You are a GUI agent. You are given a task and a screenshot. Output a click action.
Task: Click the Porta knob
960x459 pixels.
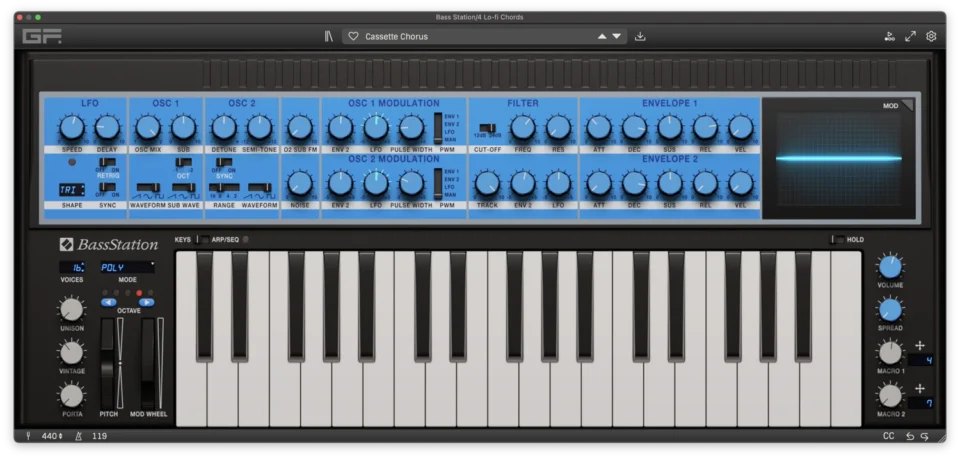click(x=72, y=396)
